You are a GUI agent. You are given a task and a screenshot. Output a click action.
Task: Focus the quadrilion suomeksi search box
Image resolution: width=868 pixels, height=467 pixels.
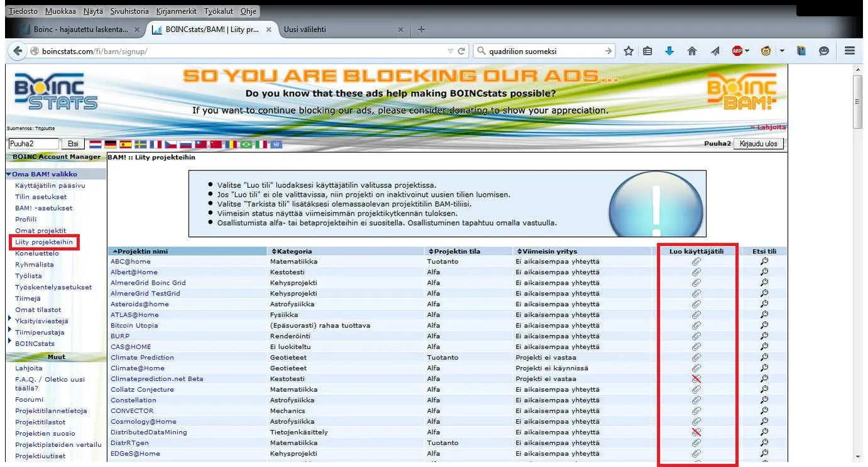(x=544, y=51)
